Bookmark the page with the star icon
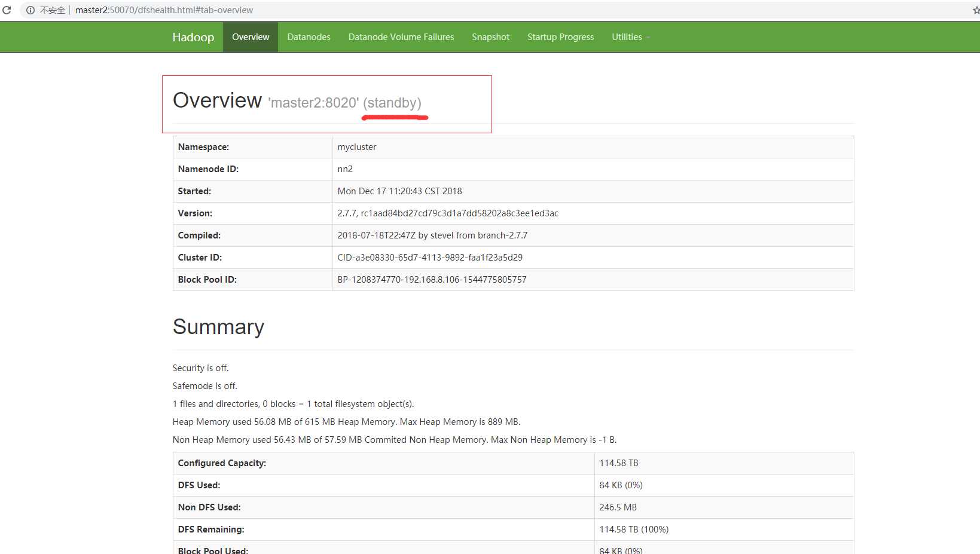 tap(976, 10)
